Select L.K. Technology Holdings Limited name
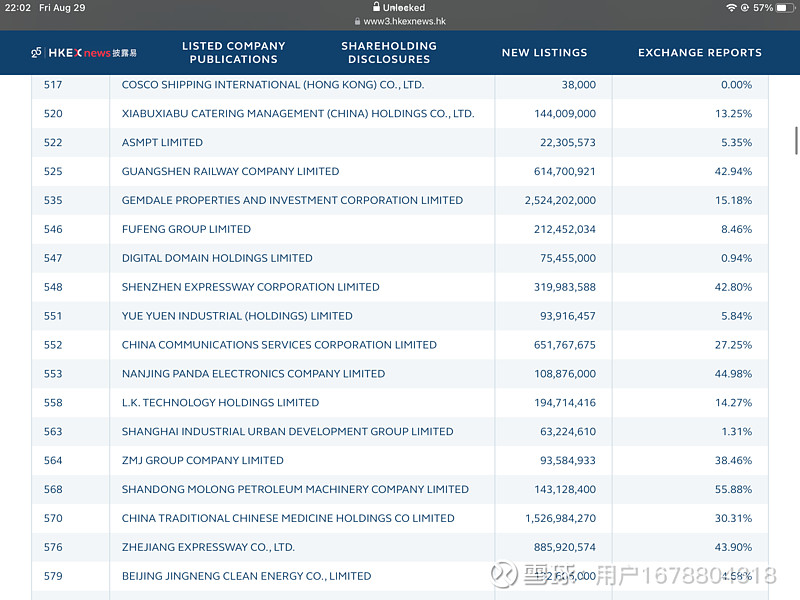Viewport: 800px width, 600px height. pos(220,403)
